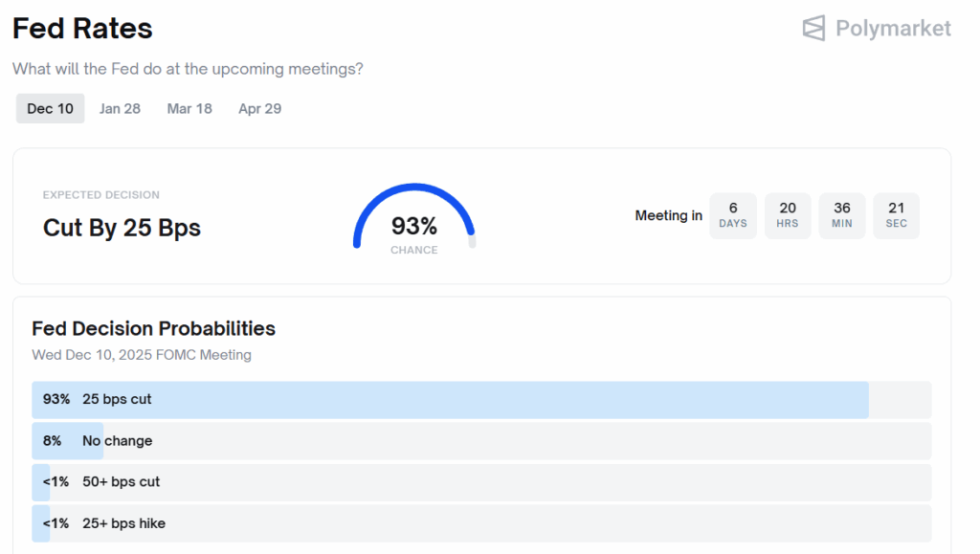Click the Wed Dec 10, 2025 FOMC Meeting subtitle
Viewport: 980px width, 554px height.
coord(142,355)
